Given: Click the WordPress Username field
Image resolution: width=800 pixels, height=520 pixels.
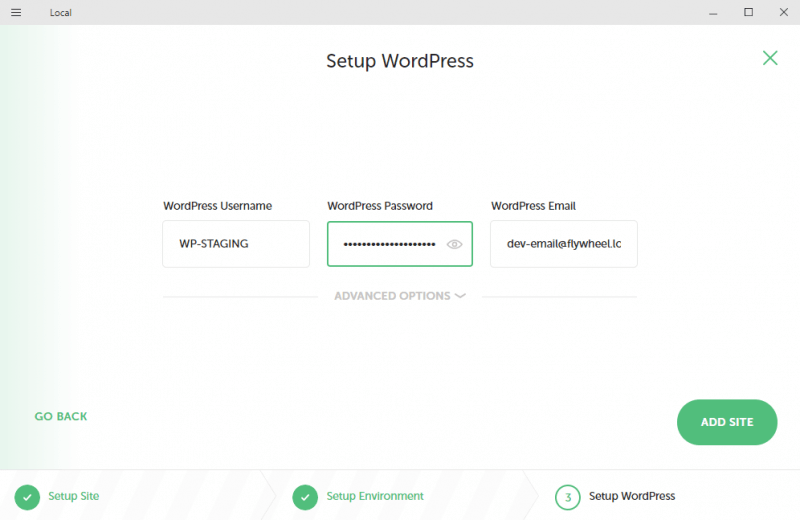Looking at the screenshot, I should point(236,244).
